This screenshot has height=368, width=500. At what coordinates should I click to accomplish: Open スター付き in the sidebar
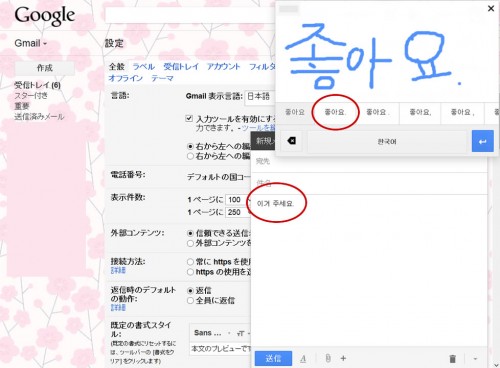point(31,96)
